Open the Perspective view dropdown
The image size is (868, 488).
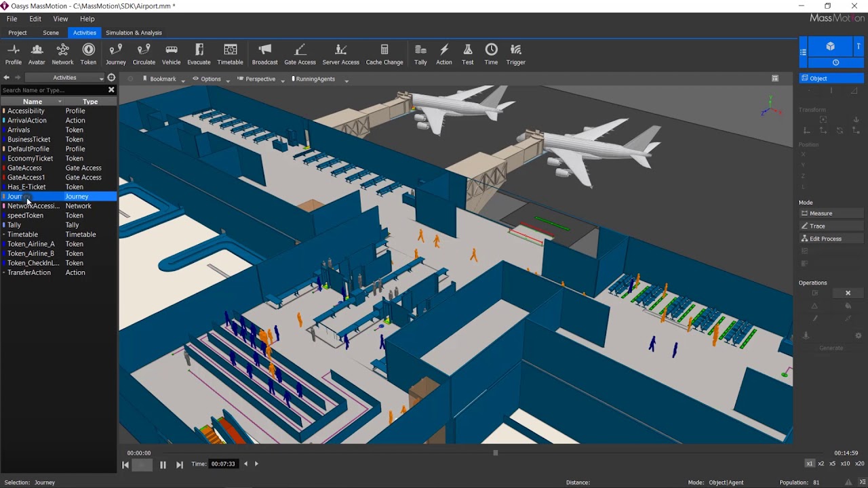click(x=260, y=79)
